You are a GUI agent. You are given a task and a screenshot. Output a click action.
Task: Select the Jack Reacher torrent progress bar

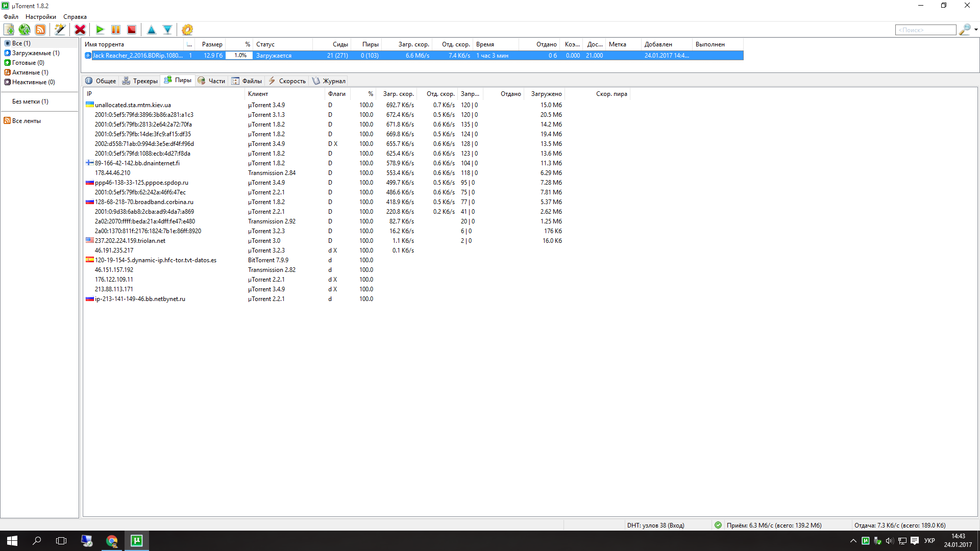click(240, 56)
